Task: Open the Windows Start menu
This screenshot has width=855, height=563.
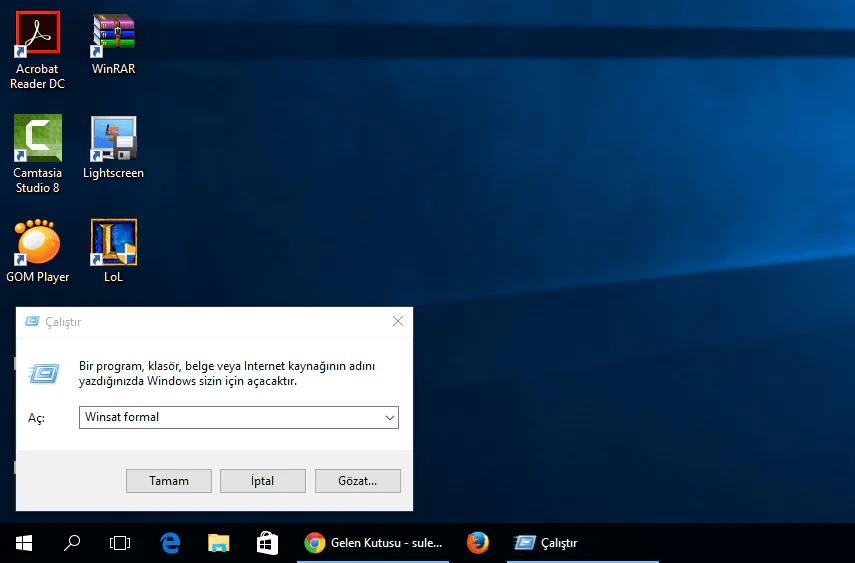Action: click(24, 543)
